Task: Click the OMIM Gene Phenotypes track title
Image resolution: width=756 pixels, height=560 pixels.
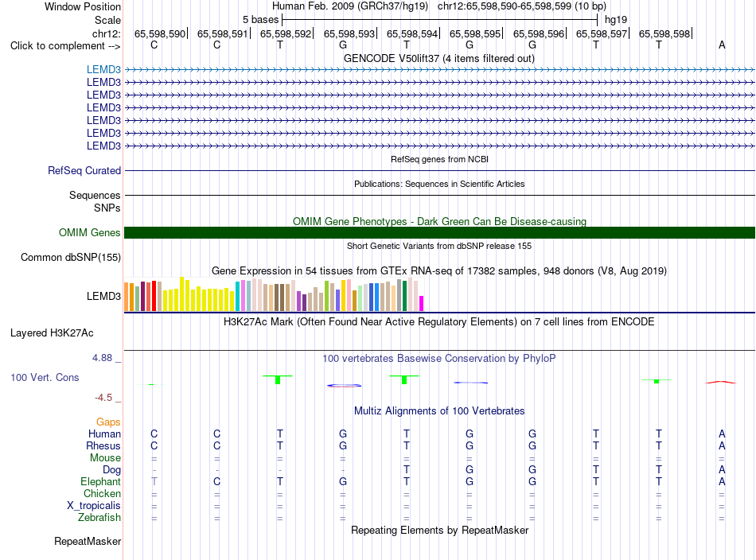Action: 439,222
